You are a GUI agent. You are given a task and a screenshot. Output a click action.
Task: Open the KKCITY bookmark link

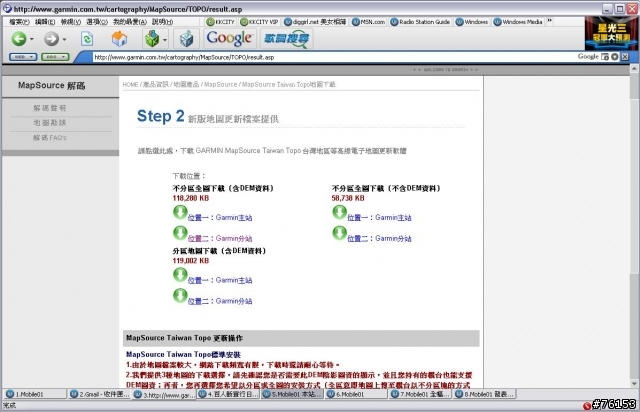point(220,22)
